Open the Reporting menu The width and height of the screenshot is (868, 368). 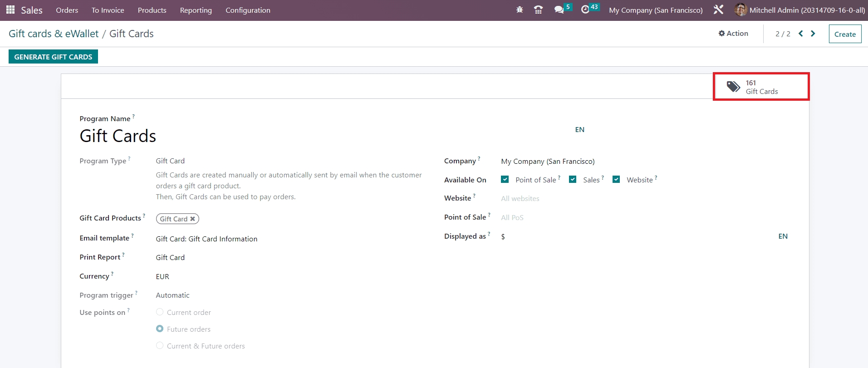coord(196,10)
